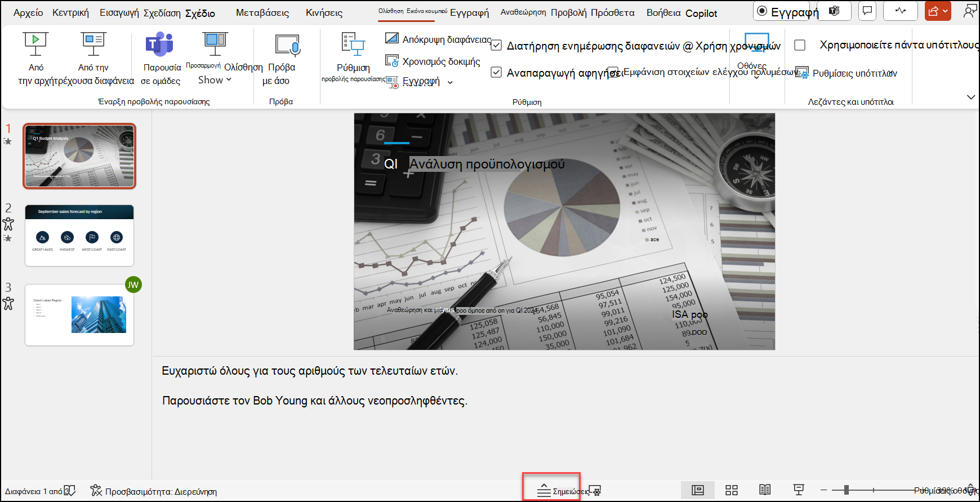Select slide 3 Great Lakes Region thumbnail

pos(79,315)
